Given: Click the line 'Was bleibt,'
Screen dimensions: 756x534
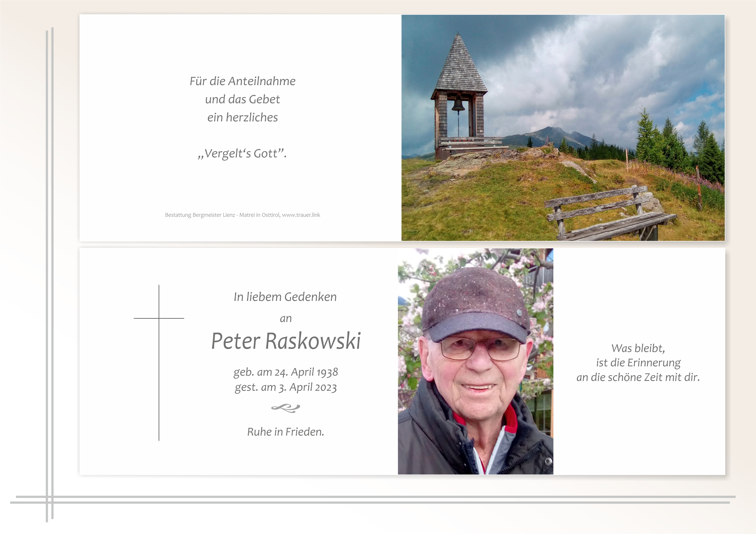Looking at the screenshot, I should (638, 348).
